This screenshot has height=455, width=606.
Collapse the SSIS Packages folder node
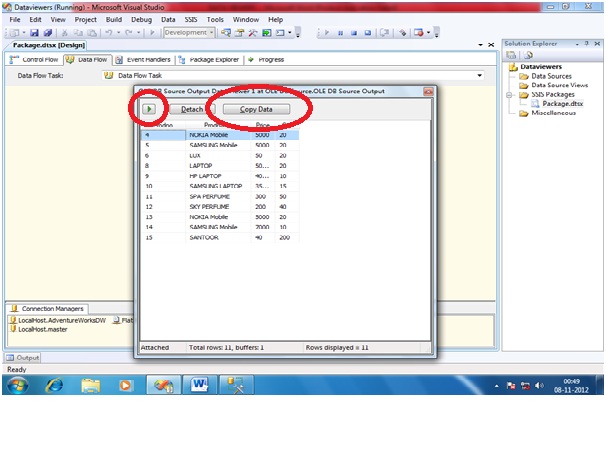point(509,95)
